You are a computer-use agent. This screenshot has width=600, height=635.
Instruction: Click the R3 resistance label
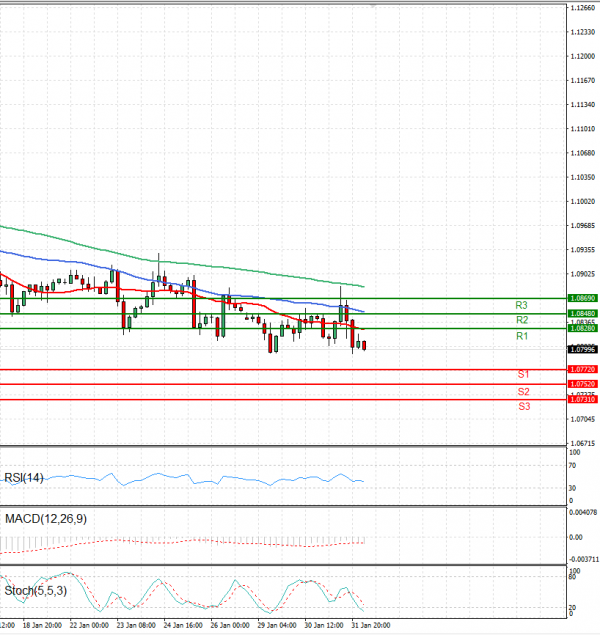[x=521, y=305]
